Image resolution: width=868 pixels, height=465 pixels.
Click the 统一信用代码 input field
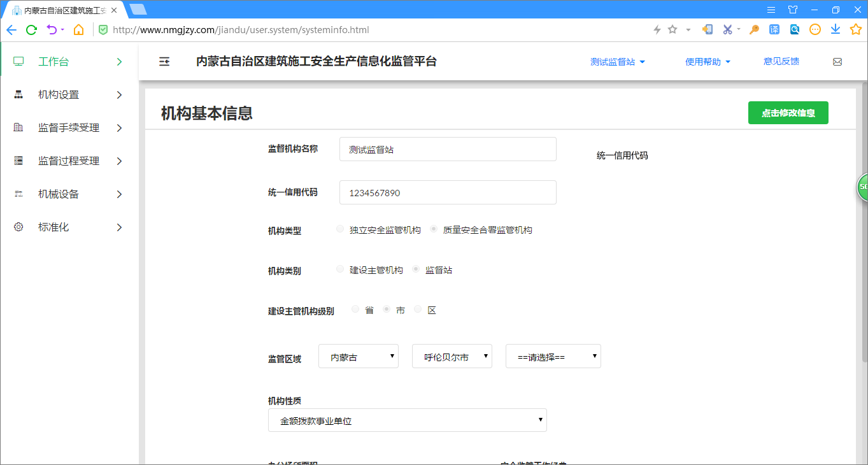(448, 192)
